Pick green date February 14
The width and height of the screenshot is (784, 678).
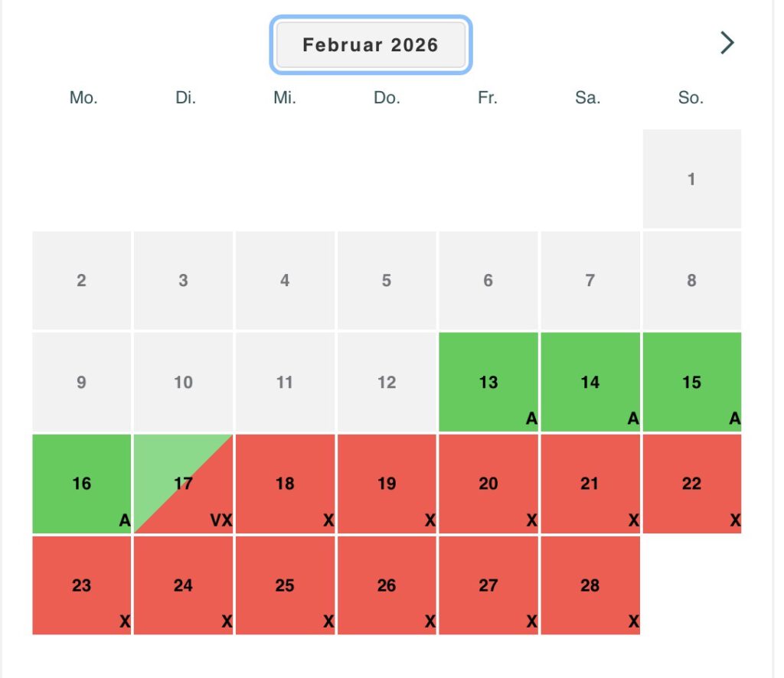(590, 382)
